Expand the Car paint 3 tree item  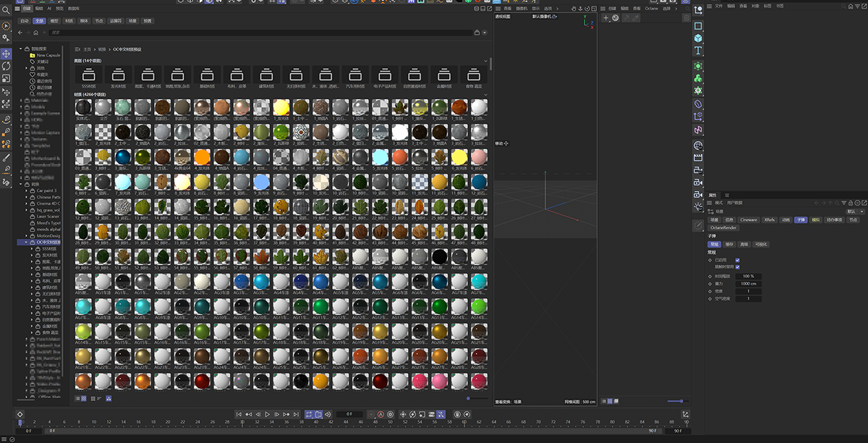click(27, 190)
